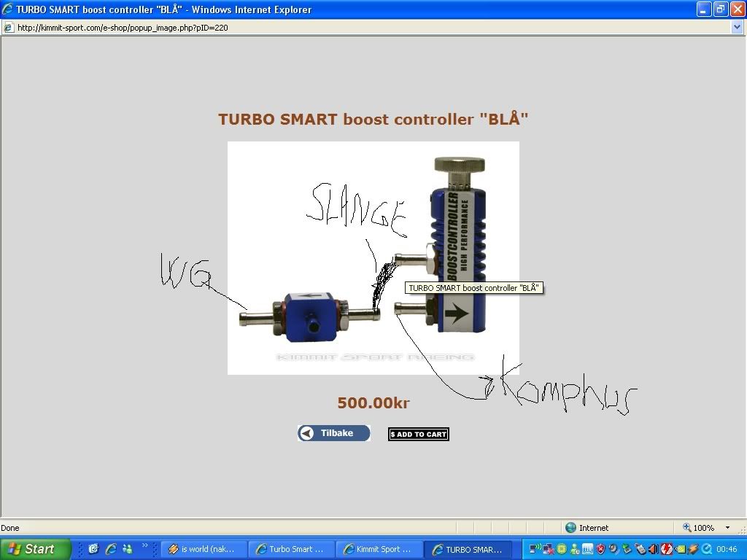Click the zoom magnifier icon in the status bar
The width and height of the screenshot is (747, 560).
pos(686,527)
